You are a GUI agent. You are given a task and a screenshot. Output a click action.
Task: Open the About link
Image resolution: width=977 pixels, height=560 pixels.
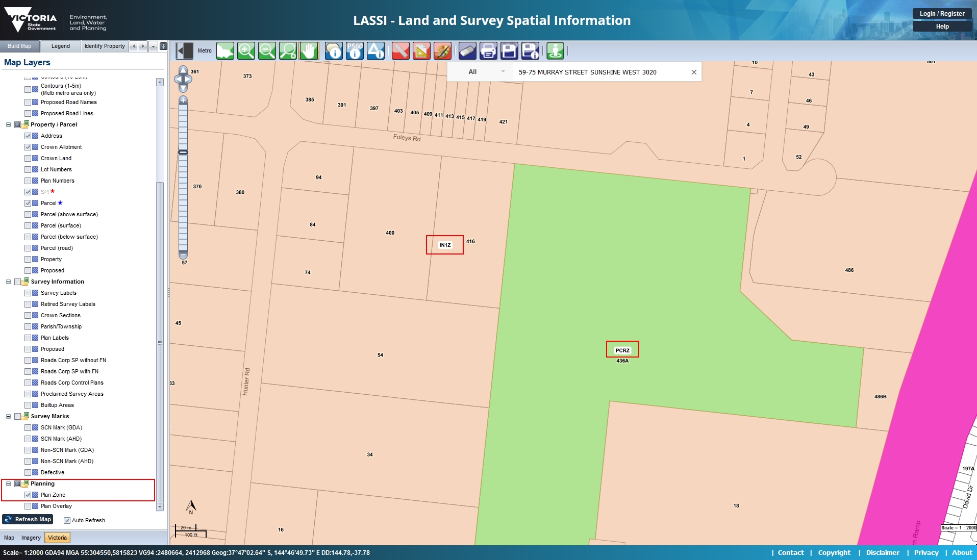(962, 552)
